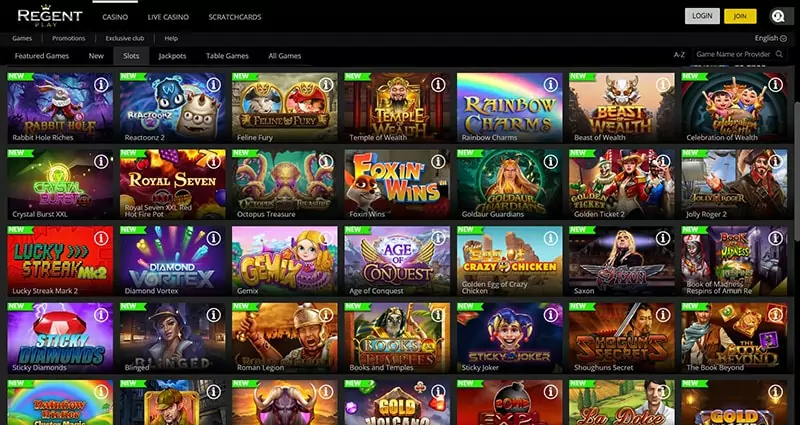This screenshot has height=425, width=800.
Task: Click the LOGIN button
Action: [702, 16]
